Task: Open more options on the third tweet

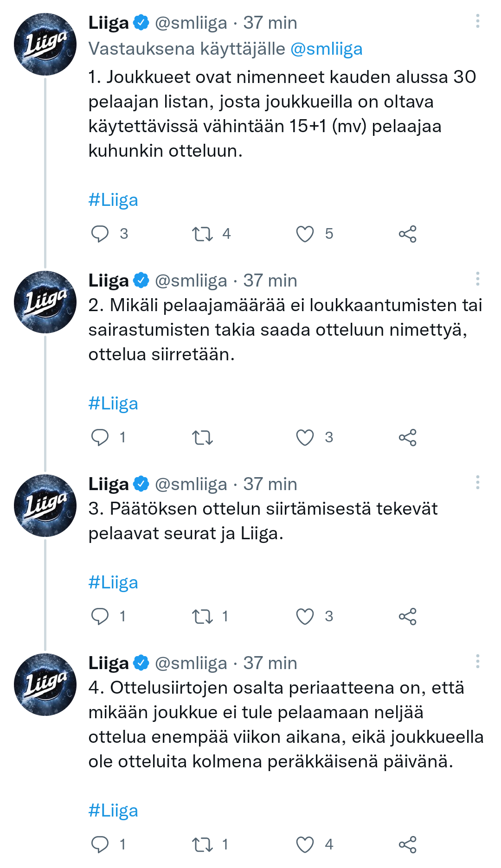Action: click(x=477, y=483)
